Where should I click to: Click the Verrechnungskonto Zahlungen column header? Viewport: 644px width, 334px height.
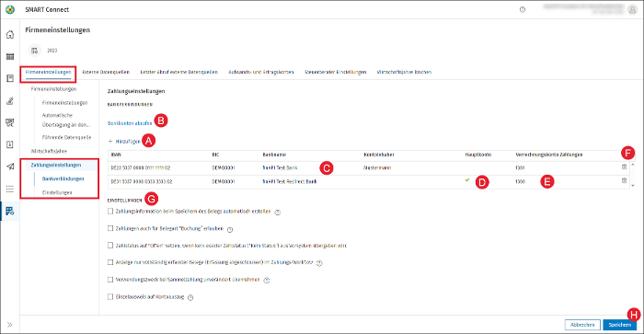549,155
